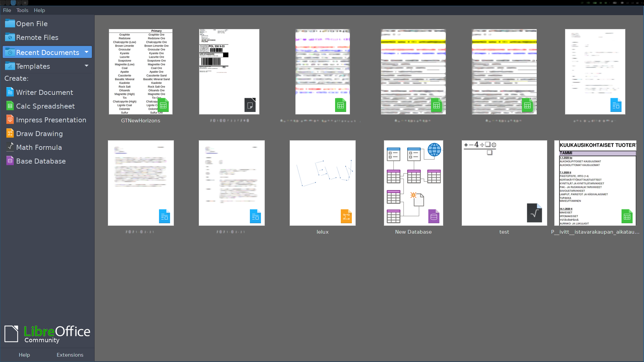Viewport: 644px width, 362px height.
Task: Click the Base Database icon
Action: pyautogui.click(x=10, y=161)
